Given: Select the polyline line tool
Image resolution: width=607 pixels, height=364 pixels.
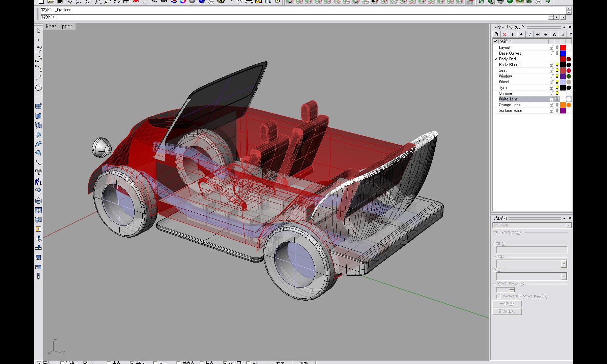Looking at the screenshot, I should pos(38,78).
